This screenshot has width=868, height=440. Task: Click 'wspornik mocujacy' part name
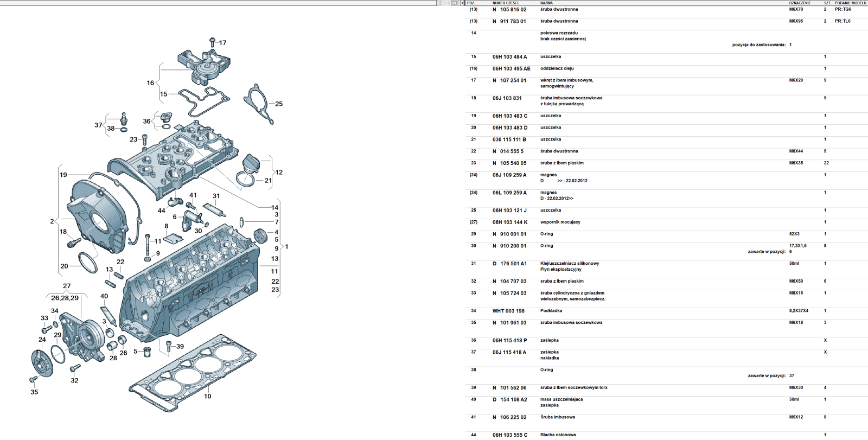(x=560, y=222)
